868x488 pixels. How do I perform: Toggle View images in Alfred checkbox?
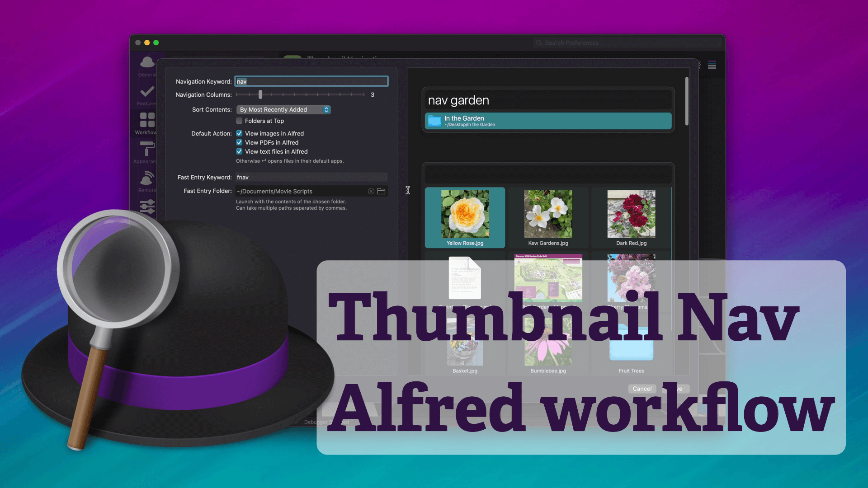(239, 133)
